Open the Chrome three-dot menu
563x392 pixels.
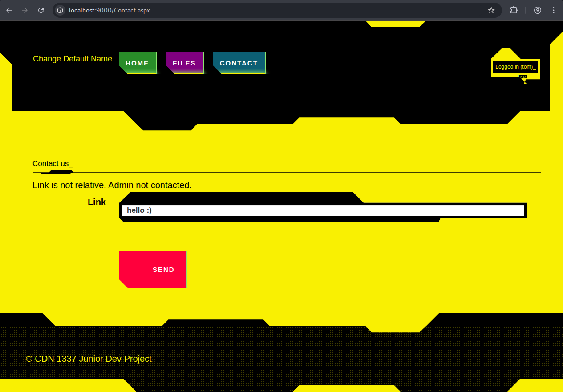(554, 10)
